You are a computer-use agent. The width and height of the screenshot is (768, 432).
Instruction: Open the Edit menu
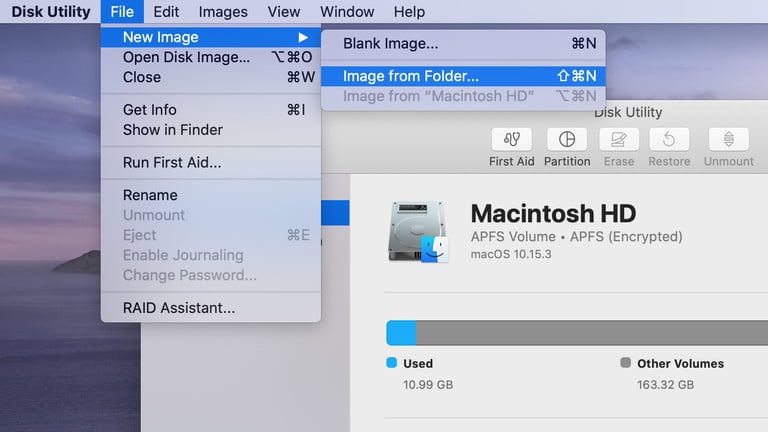pos(166,11)
